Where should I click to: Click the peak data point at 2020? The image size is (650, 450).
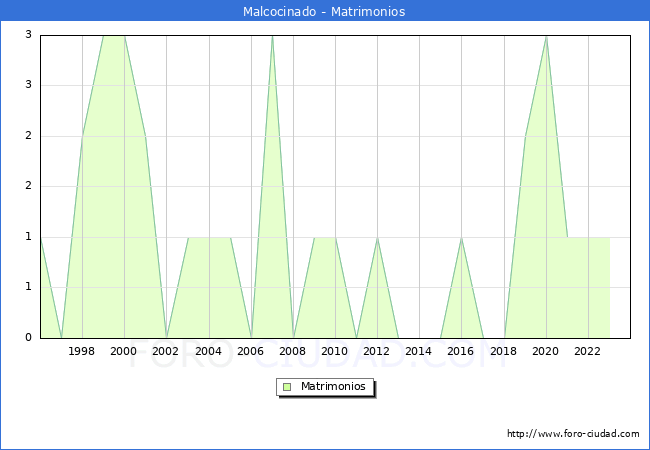(546, 36)
